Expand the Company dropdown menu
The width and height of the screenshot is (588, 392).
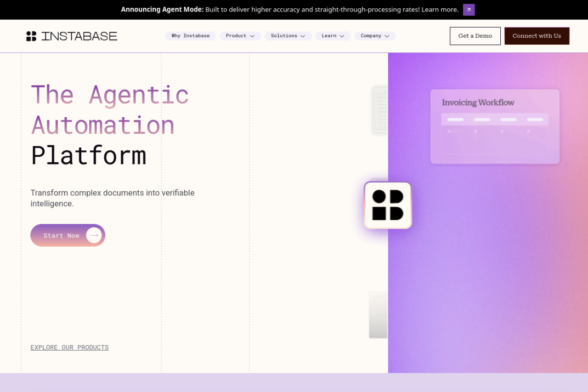pyautogui.click(x=375, y=36)
